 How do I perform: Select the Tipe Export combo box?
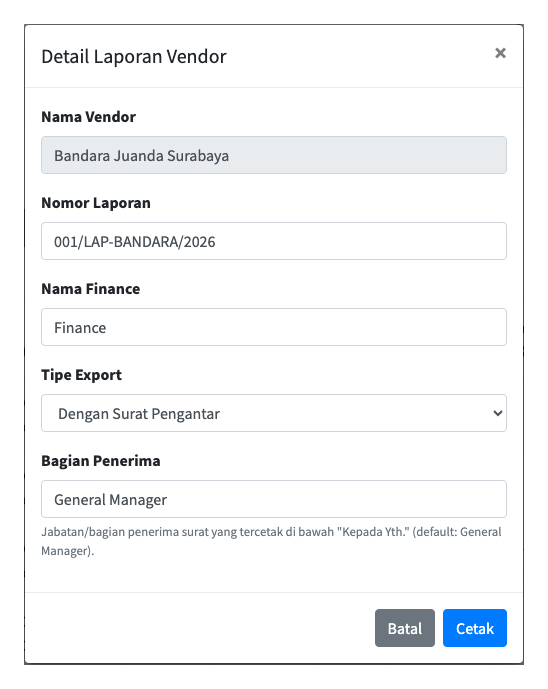(274, 413)
